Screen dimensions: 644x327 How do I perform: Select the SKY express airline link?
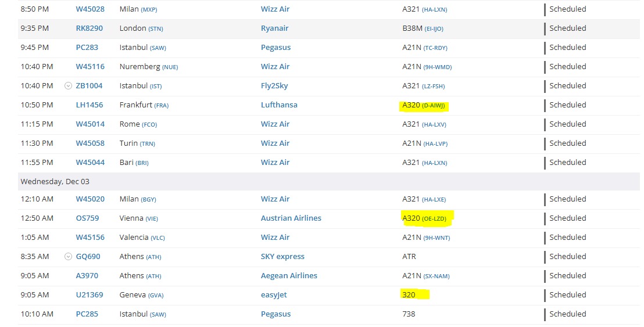click(x=282, y=257)
